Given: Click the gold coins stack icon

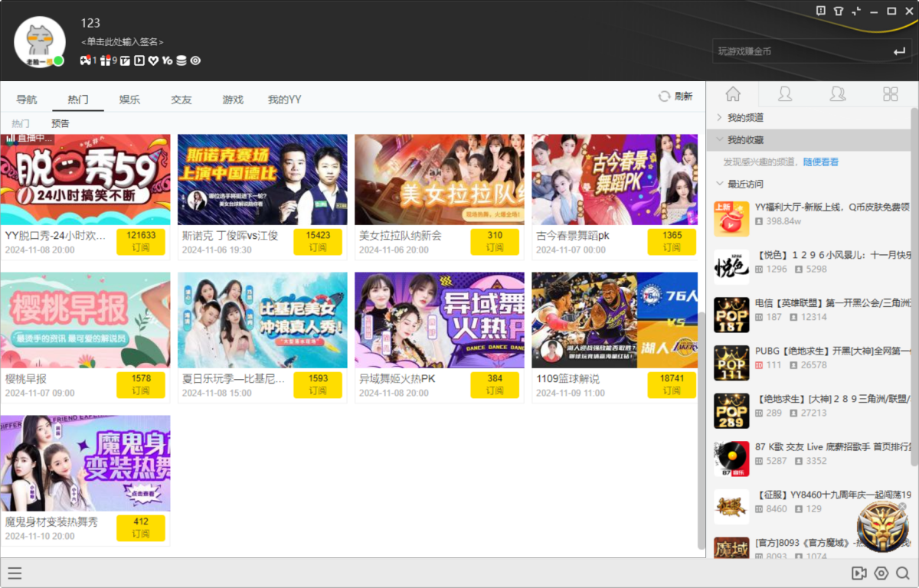Looking at the screenshot, I should (181, 60).
